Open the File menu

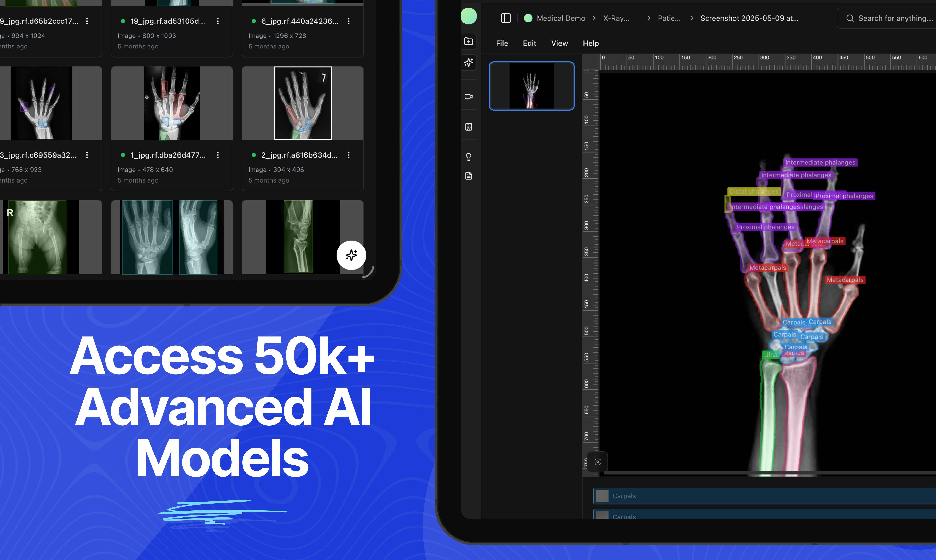click(502, 43)
